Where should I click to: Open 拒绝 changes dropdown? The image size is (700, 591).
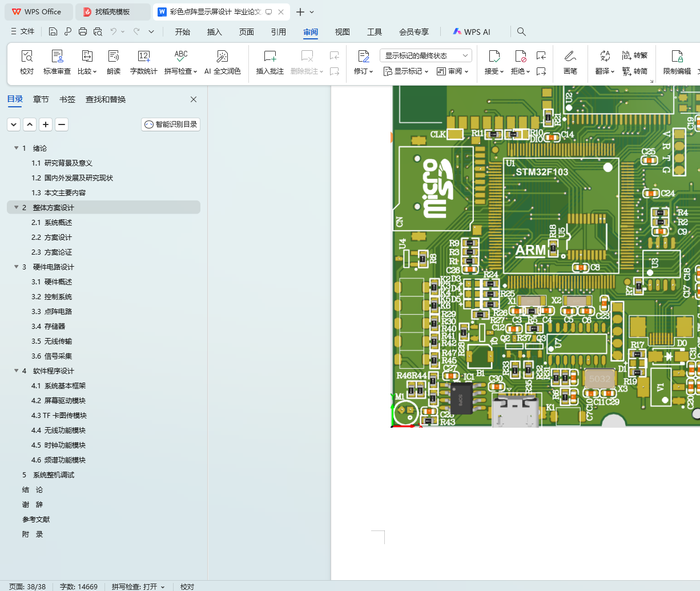pyautogui.click(x=520, y=62)
